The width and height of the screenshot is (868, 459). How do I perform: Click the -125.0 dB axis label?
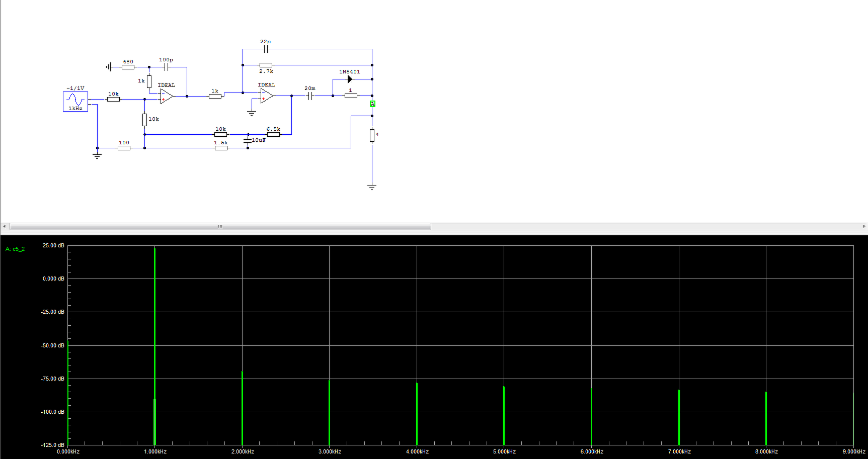53,445
